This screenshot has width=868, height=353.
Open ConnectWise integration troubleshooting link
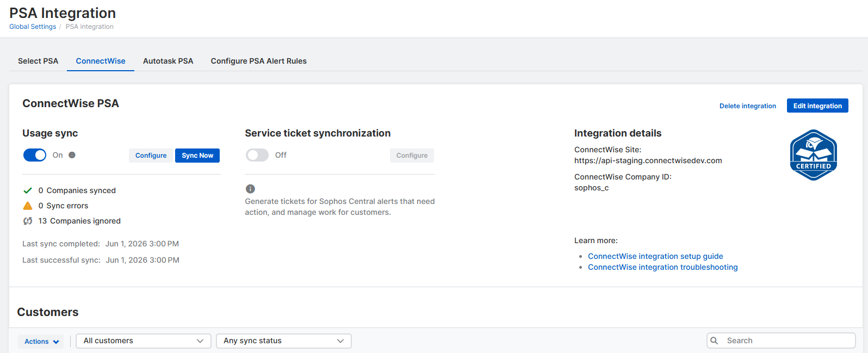[662, 267]
